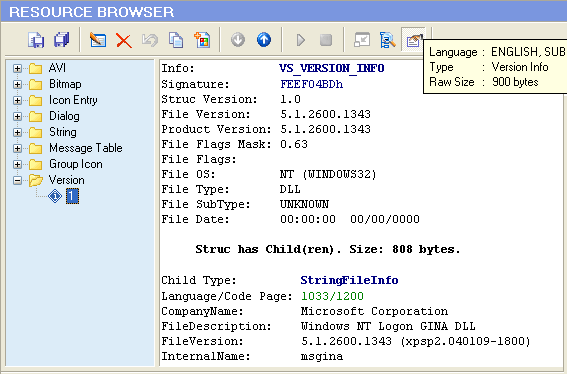Click the signature value FEEF04BDh

tap(311, 84)
